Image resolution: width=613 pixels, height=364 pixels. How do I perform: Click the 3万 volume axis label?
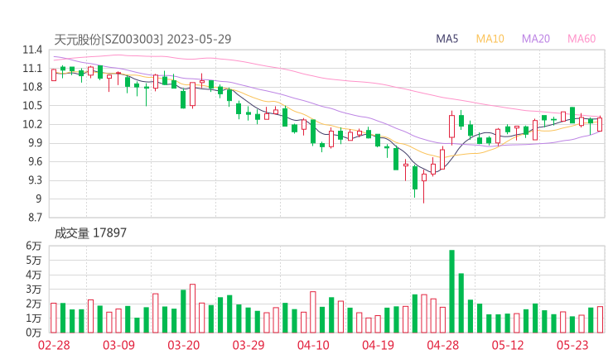click(34, 290)
